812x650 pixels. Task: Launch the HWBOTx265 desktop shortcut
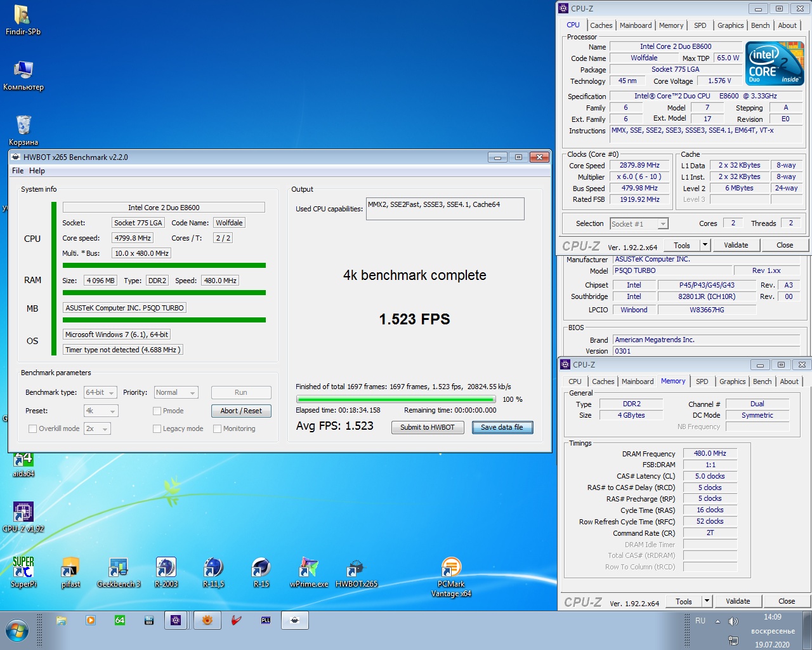[357, 571]
